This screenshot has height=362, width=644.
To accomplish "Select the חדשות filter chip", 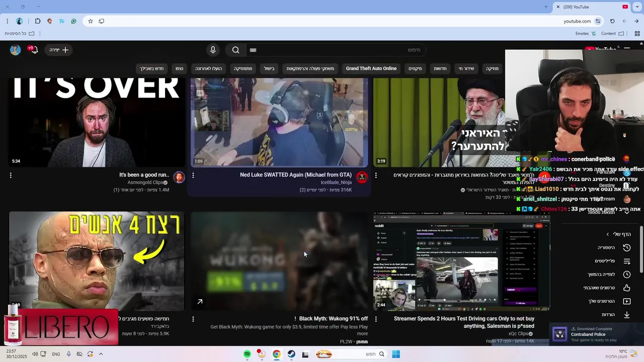I will click(x=440, y=68).
